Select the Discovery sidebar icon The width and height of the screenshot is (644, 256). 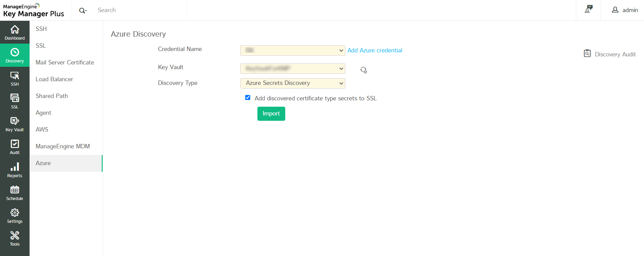pyautogui.click(x=15, y=55)
